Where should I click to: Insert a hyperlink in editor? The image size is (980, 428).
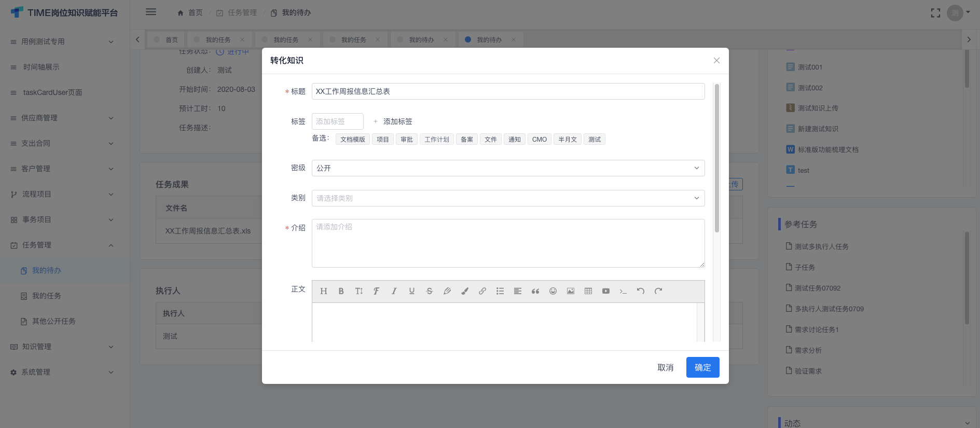pyautogui.click(x=482, y=291)
